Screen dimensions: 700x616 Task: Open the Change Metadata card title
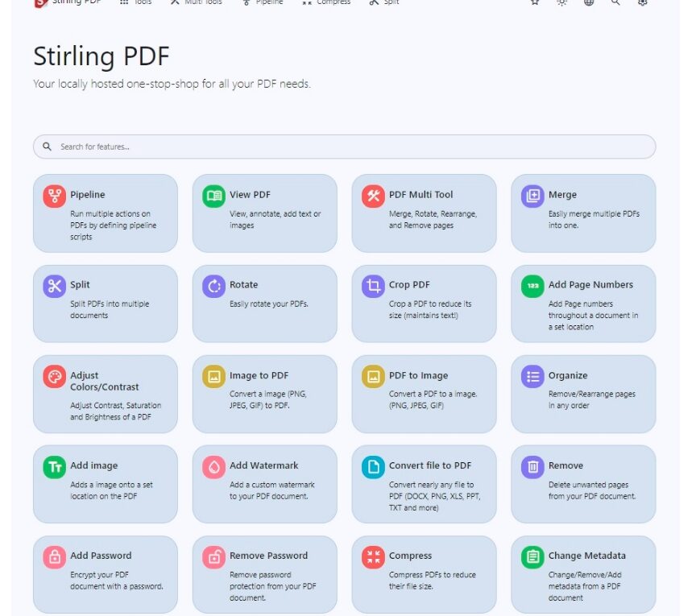pyautogui.click(x=587, y=556)
